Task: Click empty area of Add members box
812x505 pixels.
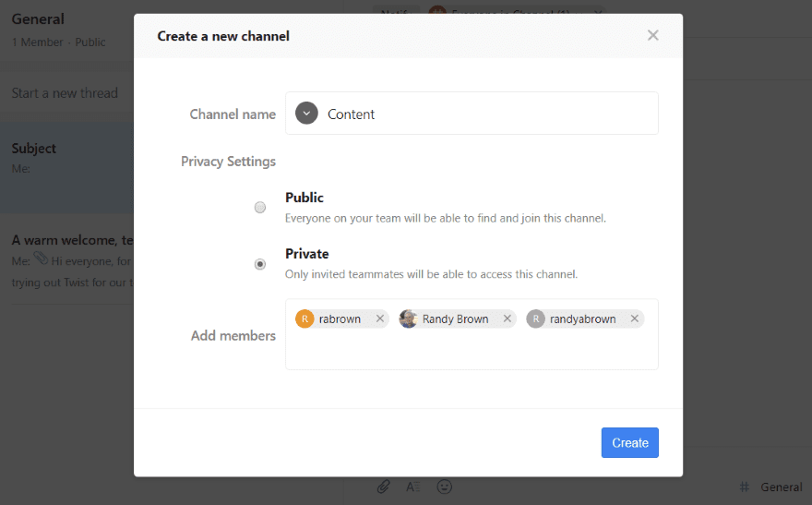Action: [471, 353]
